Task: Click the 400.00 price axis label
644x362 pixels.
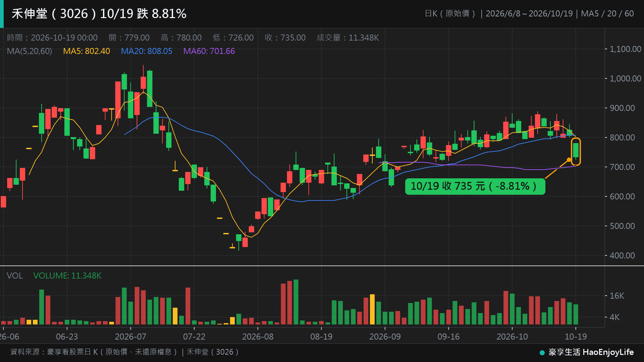Action: 622,256
